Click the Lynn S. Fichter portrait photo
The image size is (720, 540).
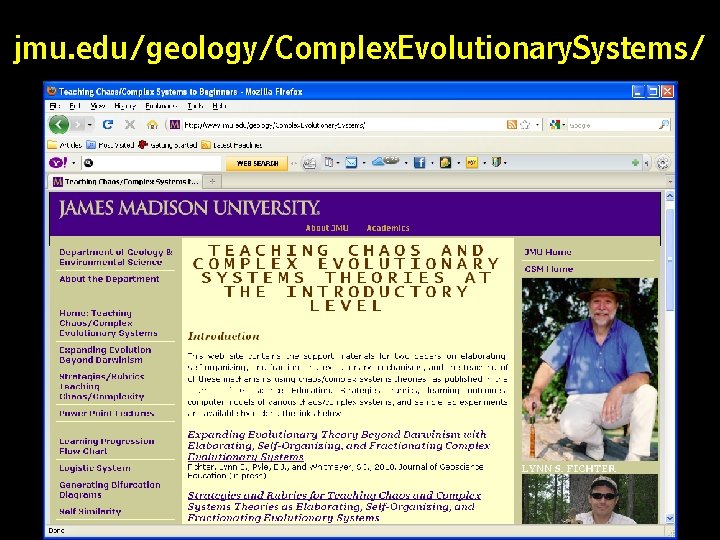click(x=590, y=369)
